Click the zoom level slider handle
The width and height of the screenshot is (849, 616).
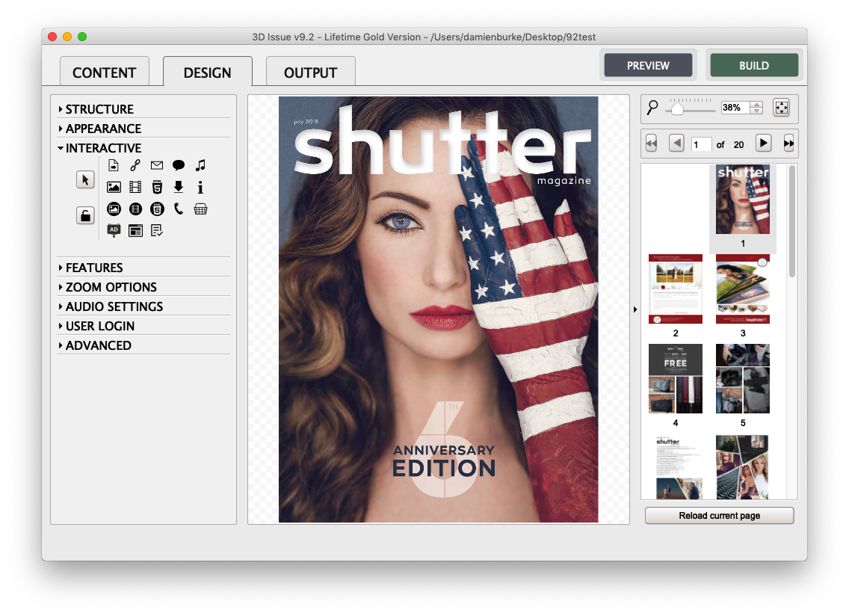pos(677,109)
